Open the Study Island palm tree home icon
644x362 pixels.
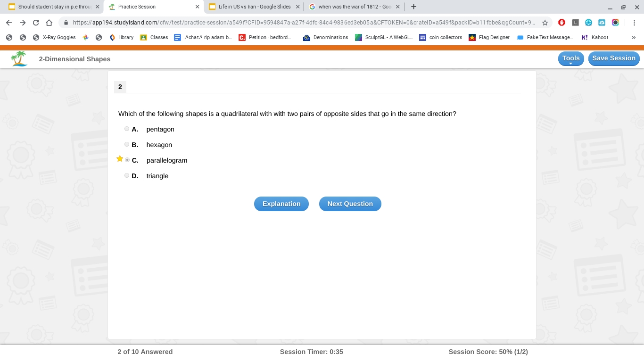click(x=19, y=58)
